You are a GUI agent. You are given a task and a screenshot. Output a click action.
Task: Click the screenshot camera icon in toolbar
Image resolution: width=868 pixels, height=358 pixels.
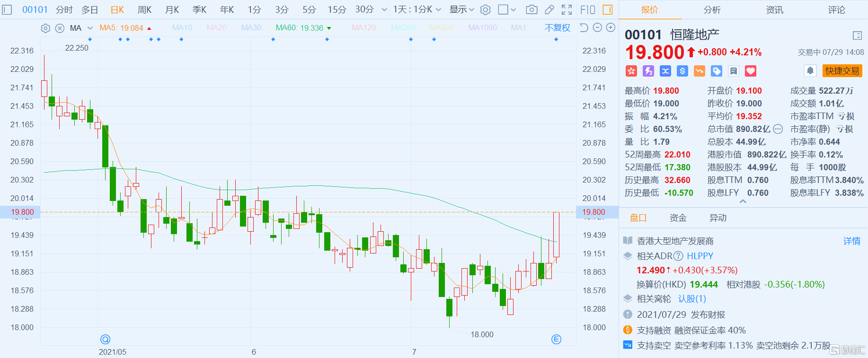(531, 9)
